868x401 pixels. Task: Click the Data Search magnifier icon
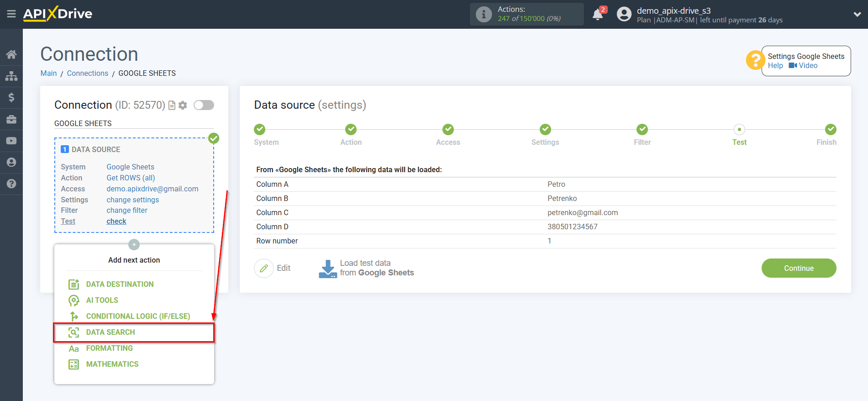(74, 332)
